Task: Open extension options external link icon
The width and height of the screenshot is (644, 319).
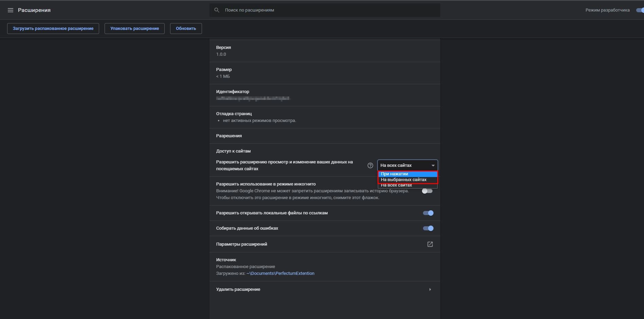Action: coord(430,244)
